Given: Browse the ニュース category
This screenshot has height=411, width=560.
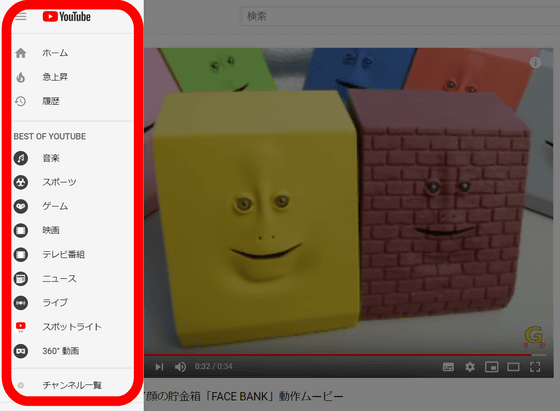Looking at the screenshot, I should pos(59,279).
